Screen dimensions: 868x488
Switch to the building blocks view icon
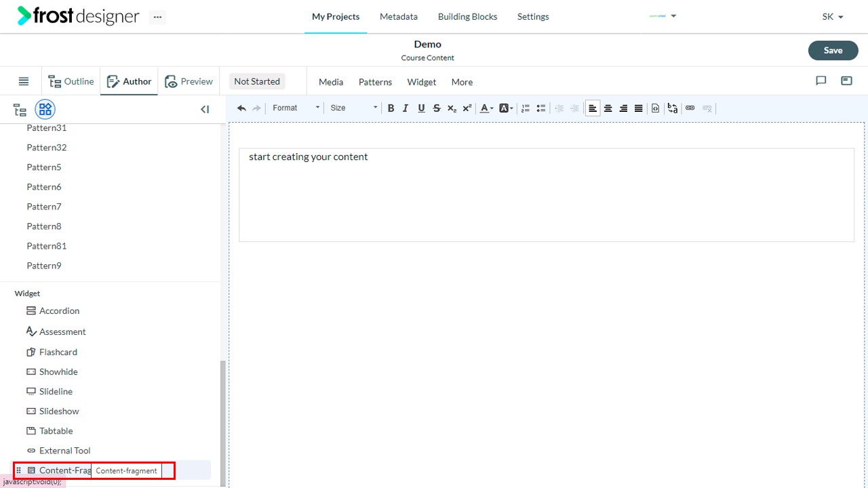tap(45, 109)
